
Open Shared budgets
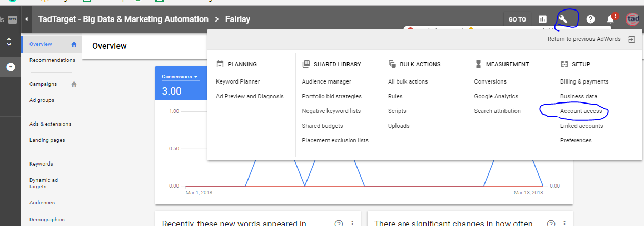[322, 126]
